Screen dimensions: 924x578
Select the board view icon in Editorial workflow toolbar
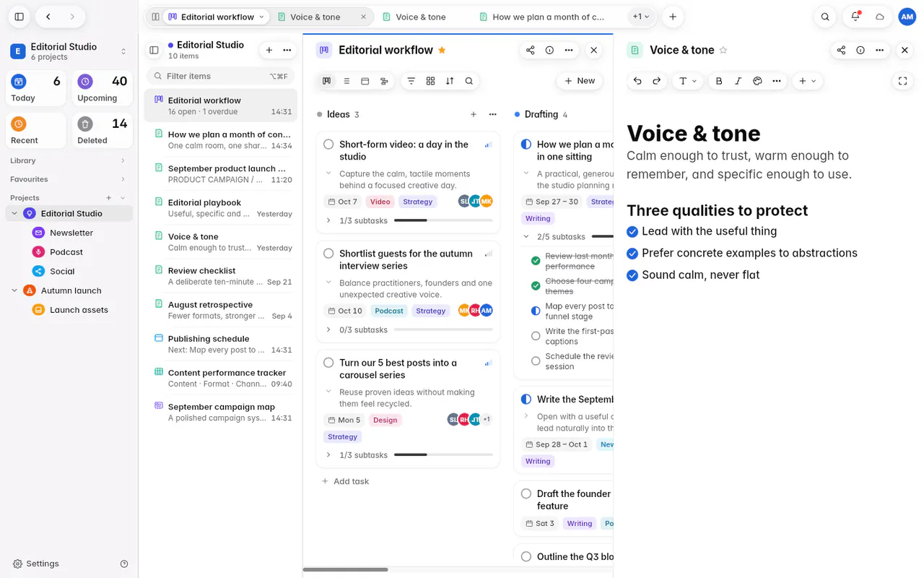click(327, 81)
